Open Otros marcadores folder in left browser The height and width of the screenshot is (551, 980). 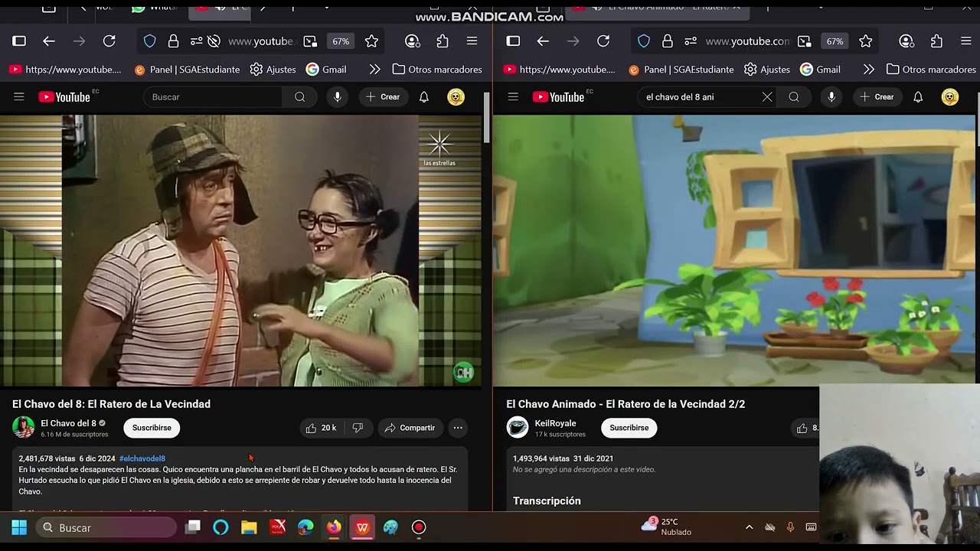coord(437,70)
